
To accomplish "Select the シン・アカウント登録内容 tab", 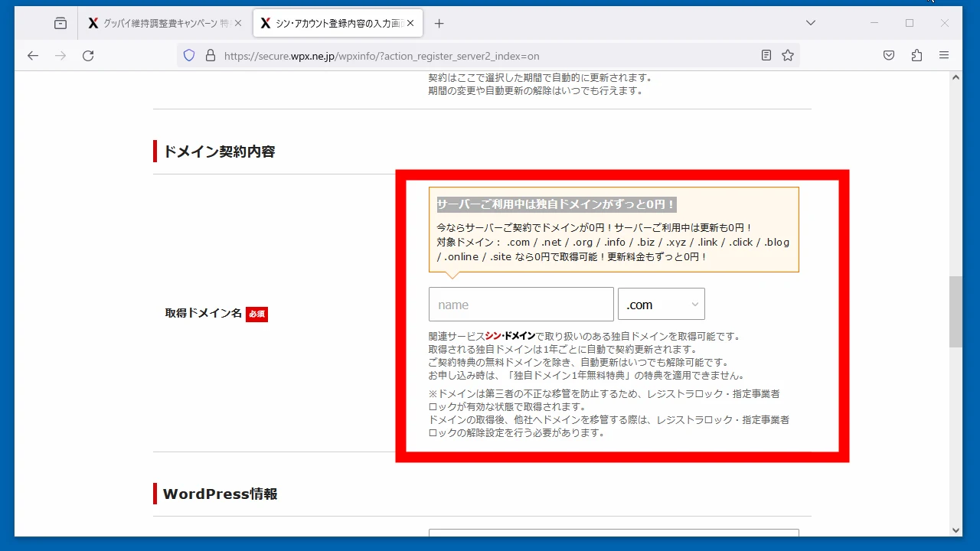I will tap(329, 24).
